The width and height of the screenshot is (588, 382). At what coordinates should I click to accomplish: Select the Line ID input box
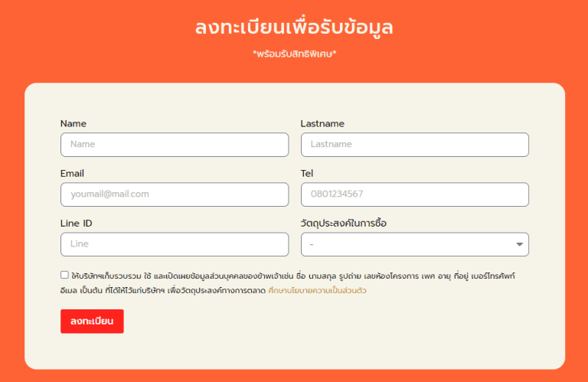click(175, 244)
